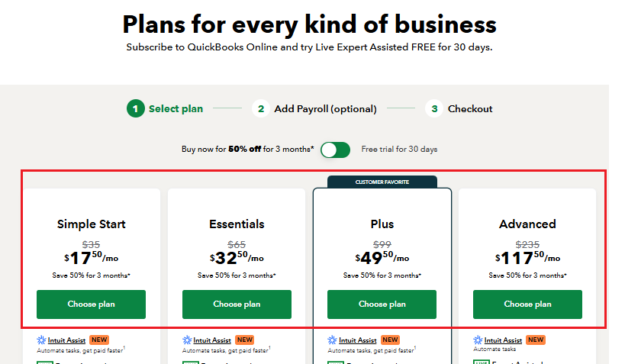Image resolution: width=625 pixels, height=364 pixels.
Task: Click the Intuit Assist sparkle icon under Simple Start
Action: (x=41, y=340)
